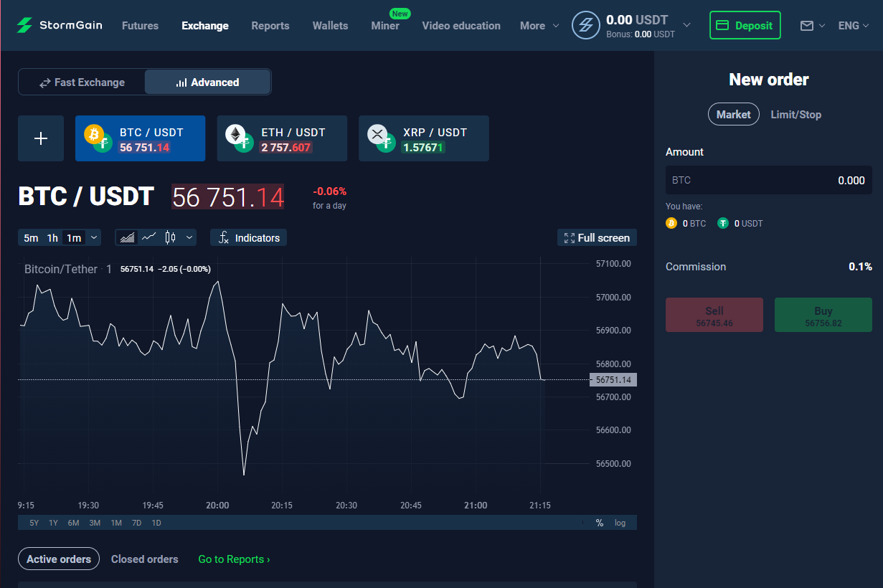
Task: Go to Reports in top navigation
Action: tap(270, 26)
